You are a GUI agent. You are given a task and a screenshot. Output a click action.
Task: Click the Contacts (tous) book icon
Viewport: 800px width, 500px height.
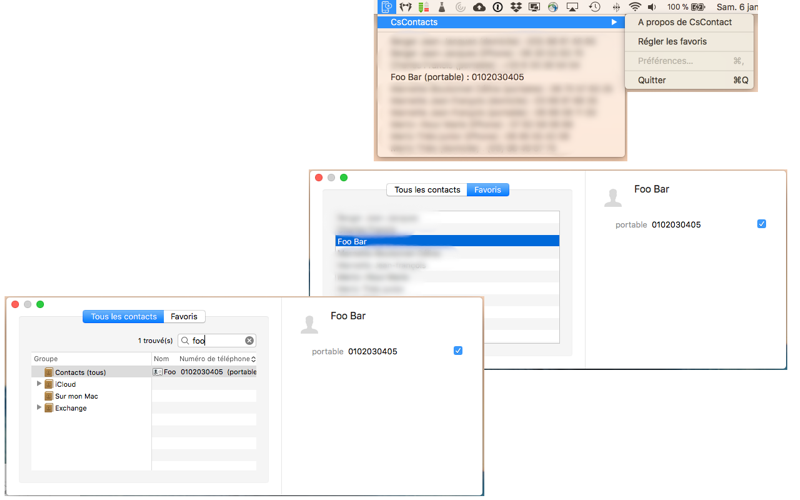click(49, 372)
